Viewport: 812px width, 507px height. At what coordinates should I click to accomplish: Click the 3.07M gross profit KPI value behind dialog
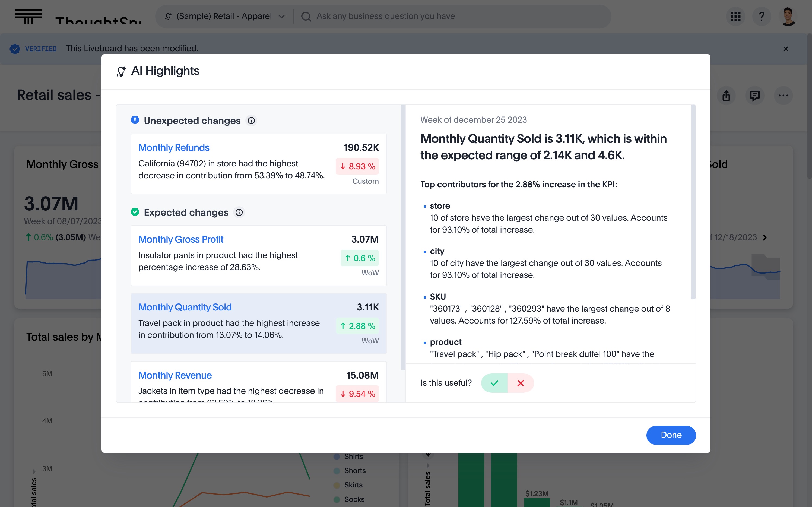tap(51, 204)
